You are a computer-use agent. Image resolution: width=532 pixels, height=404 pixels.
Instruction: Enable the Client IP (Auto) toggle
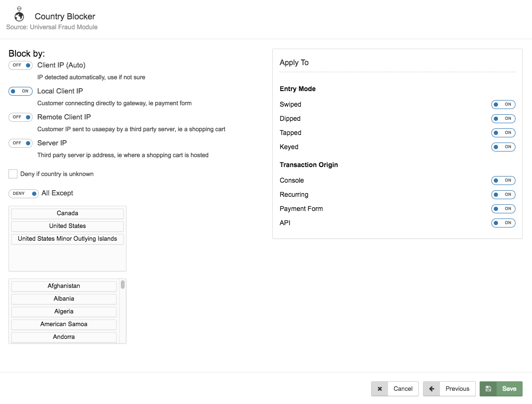click(20, 65)
